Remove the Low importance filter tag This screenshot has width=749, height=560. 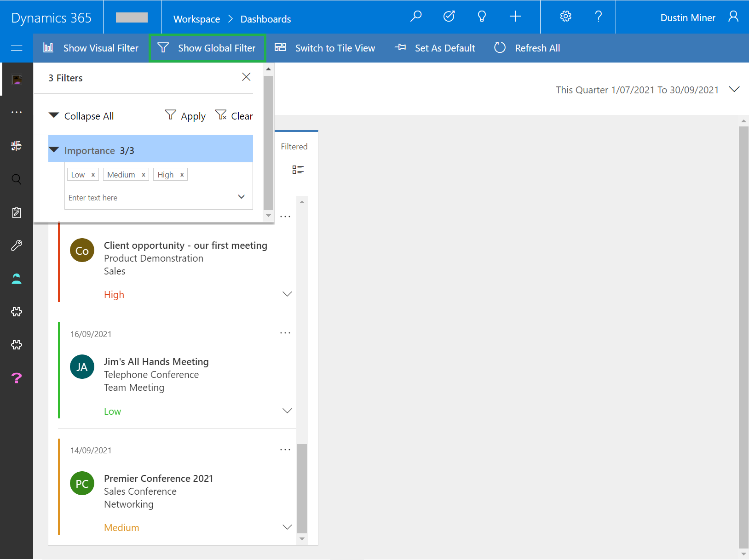93,175
